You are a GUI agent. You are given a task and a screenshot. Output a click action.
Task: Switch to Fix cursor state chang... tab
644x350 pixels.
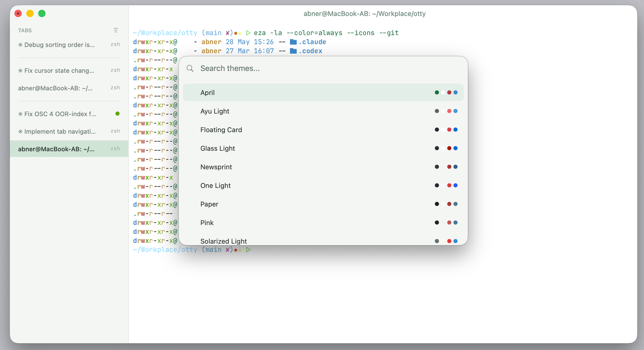tap(69, 70)
